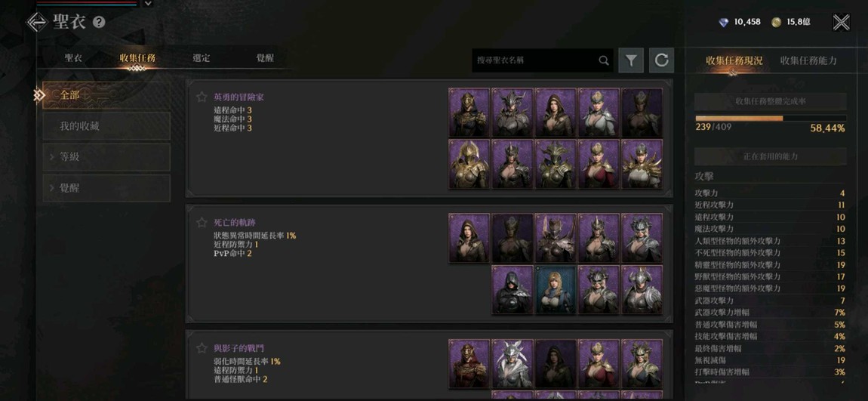The width and height of the screenshot is (868, 401).
Task: Close the costume screen with X
Action: 841,22
